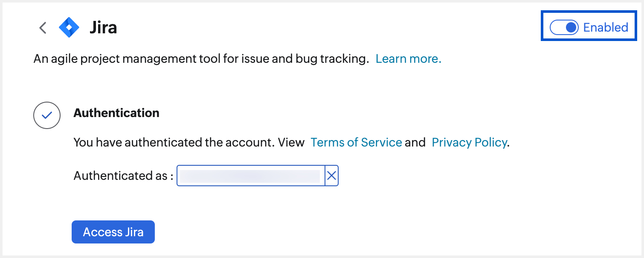Screen dimensions: 644x258
Task: Open the Learn more link
Action: pos(408,59)
